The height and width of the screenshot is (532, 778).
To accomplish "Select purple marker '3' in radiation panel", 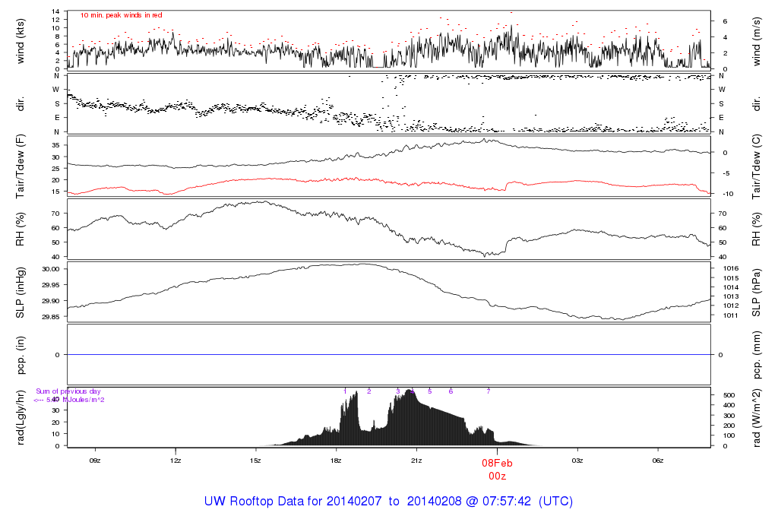I will [x=398, y=391].
